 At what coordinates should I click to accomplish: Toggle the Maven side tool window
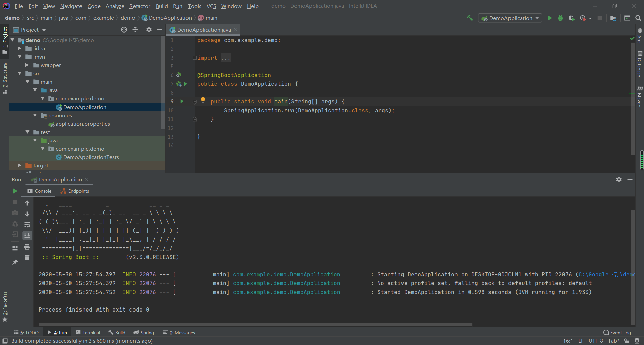pos(640,96)
